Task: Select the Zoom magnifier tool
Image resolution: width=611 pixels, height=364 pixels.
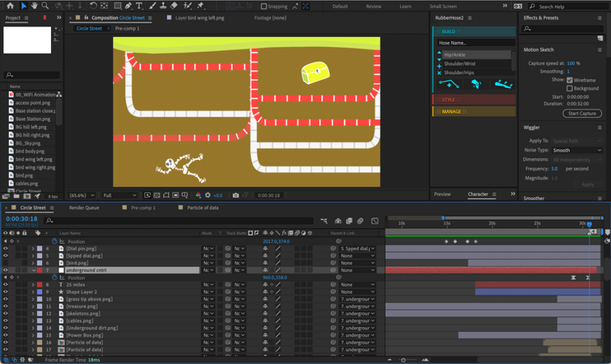Action: point(44,6)
